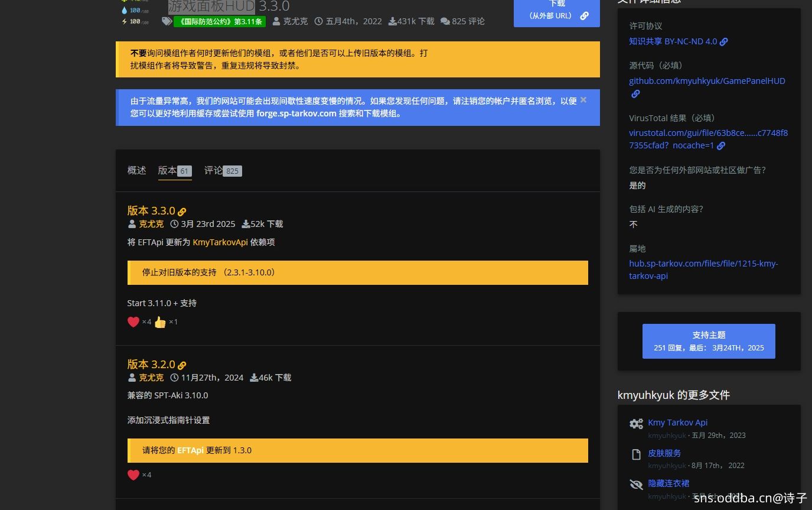Select the 版本 61 tab
Viewport: 812px width, 510px height.
[x=175, y=170]
